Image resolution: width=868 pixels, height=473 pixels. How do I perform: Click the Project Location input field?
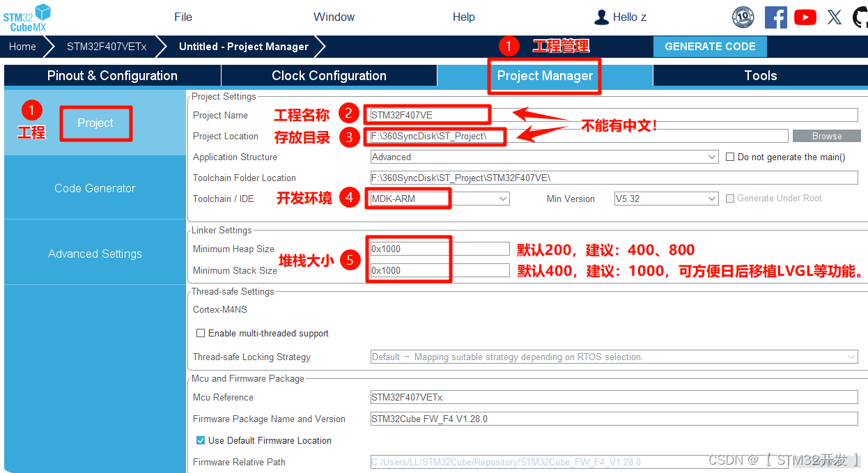[580, 136]
